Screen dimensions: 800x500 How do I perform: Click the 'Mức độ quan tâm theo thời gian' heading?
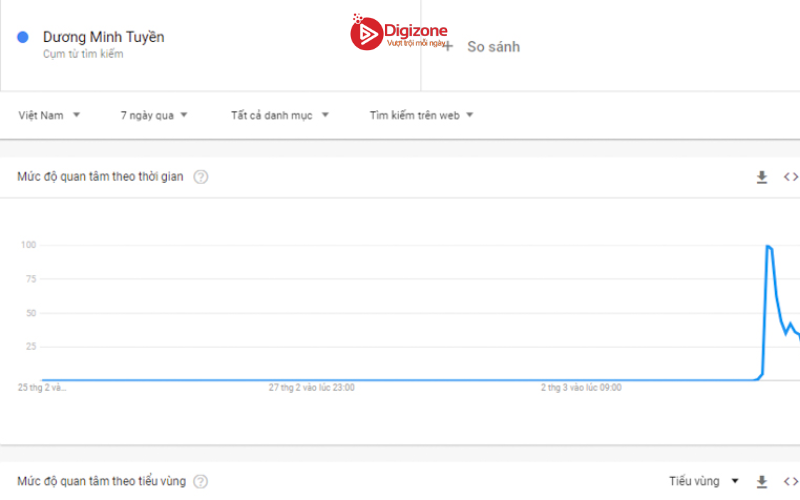click(x=100, y=177)
